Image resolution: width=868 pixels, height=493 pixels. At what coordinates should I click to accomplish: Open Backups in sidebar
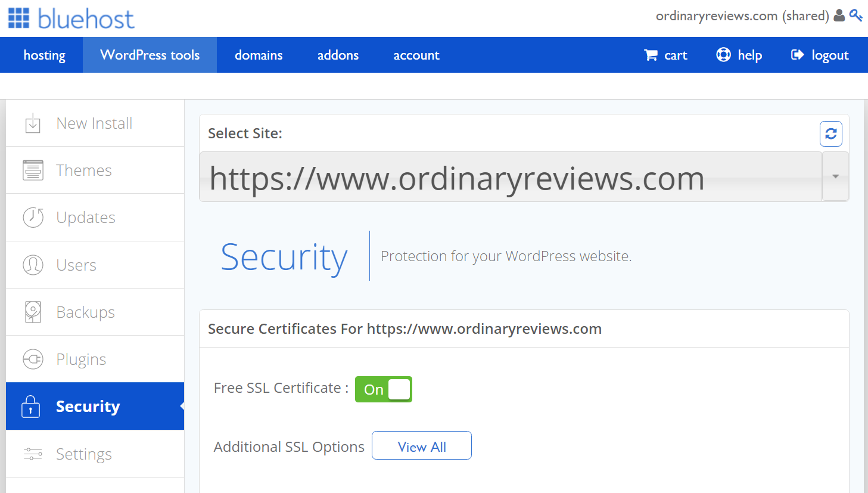(95, 312)
